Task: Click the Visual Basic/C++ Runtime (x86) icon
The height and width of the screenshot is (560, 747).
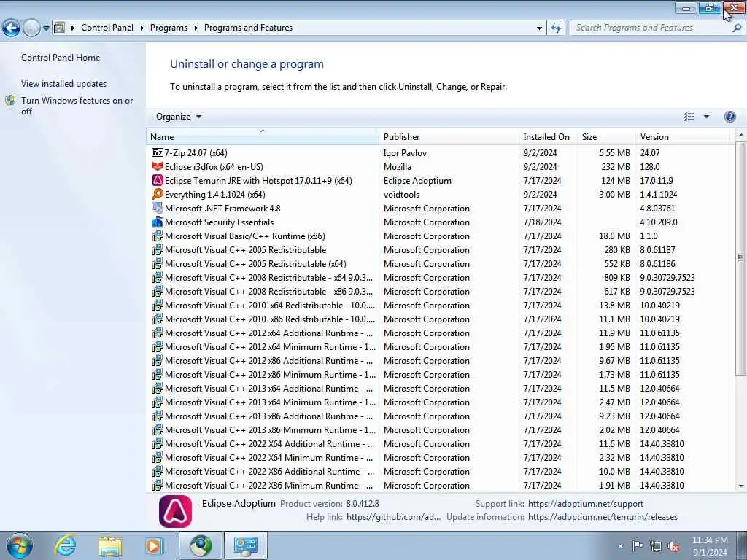Action: [x=158, y=236]
